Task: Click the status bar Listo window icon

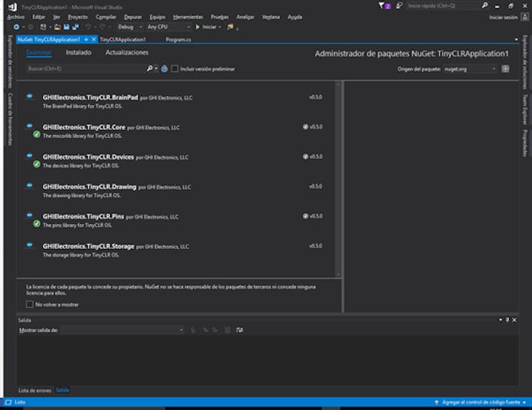Action: (8, 402)
